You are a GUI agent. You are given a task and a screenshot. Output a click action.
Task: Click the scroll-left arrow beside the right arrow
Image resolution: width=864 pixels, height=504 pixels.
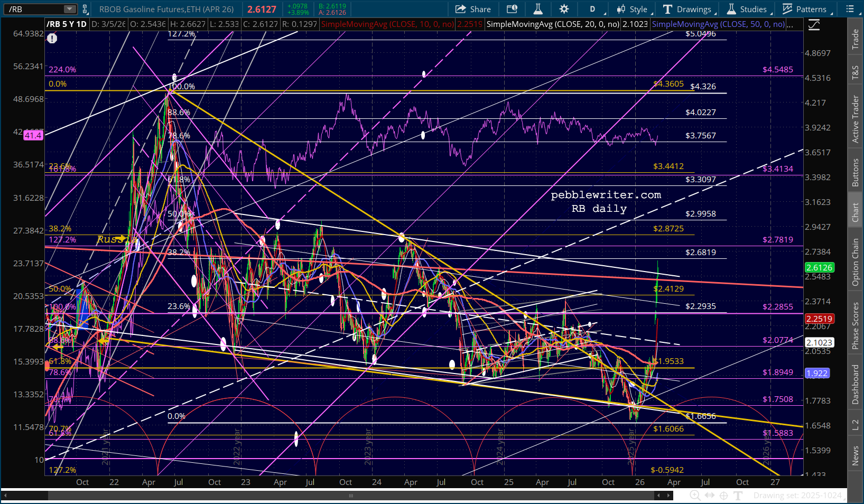pos(658,496)
